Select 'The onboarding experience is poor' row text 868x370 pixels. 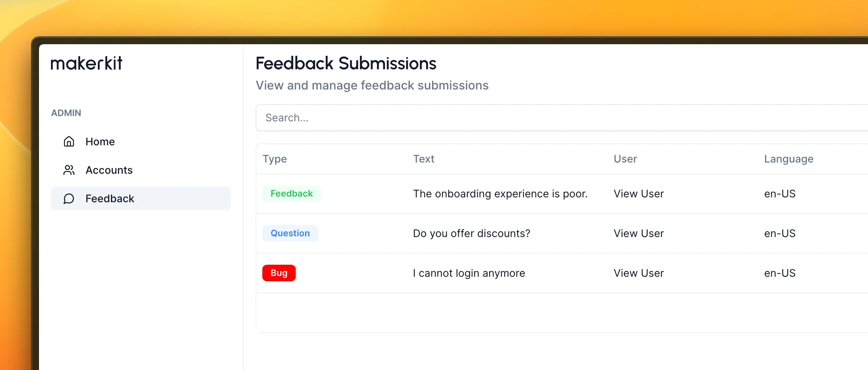500,194
